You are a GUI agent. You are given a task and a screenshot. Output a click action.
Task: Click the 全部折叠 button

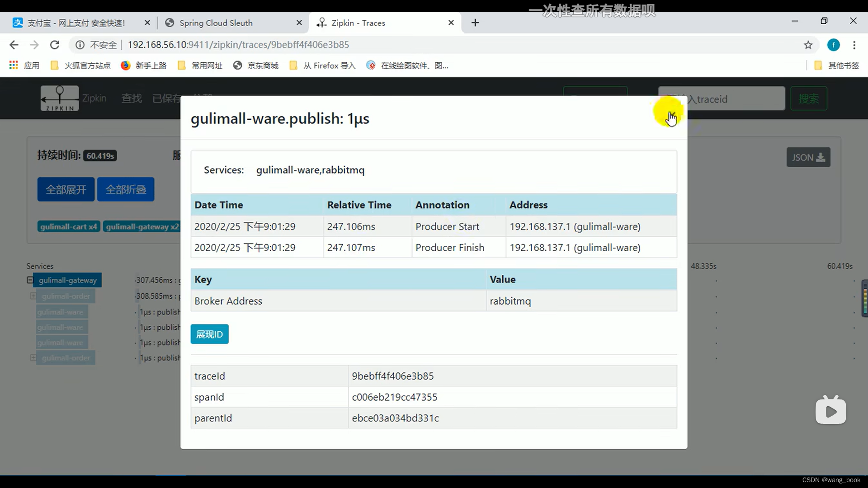(x=126, y=189)
